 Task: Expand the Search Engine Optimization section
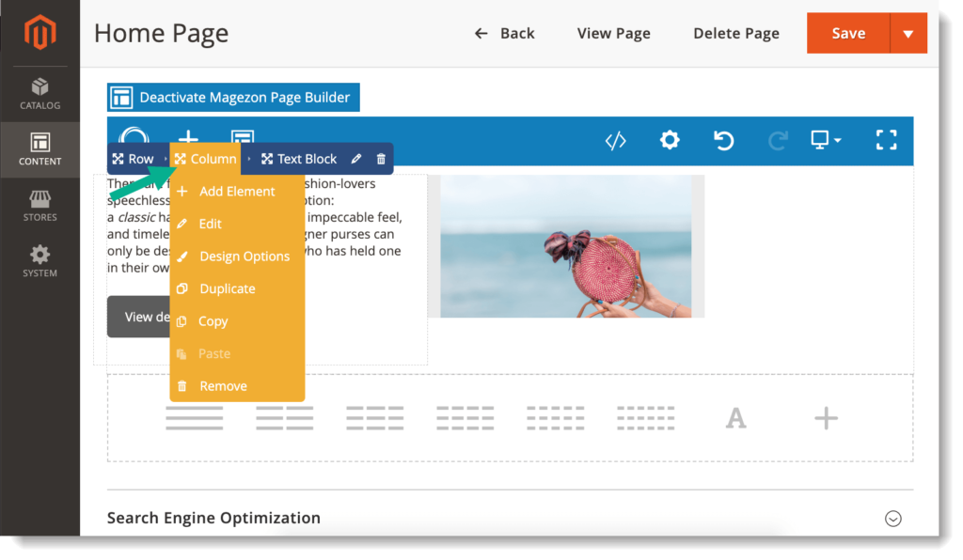893,519
